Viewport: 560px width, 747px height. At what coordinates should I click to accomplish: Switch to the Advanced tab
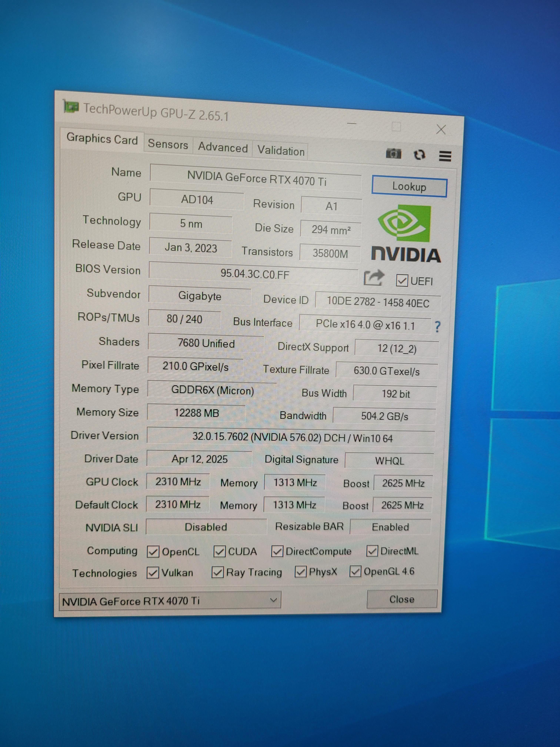pos(223,147)
